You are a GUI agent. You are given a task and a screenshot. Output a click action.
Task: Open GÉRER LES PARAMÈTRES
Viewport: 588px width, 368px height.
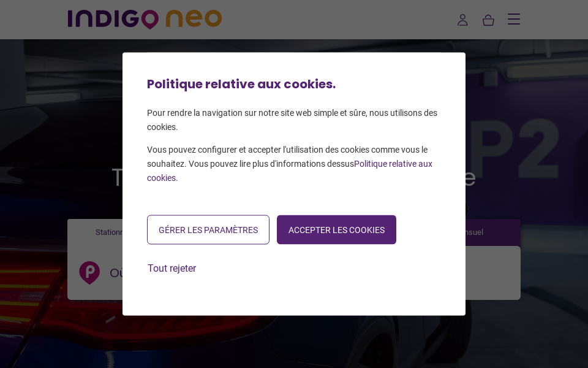(208, 230)
